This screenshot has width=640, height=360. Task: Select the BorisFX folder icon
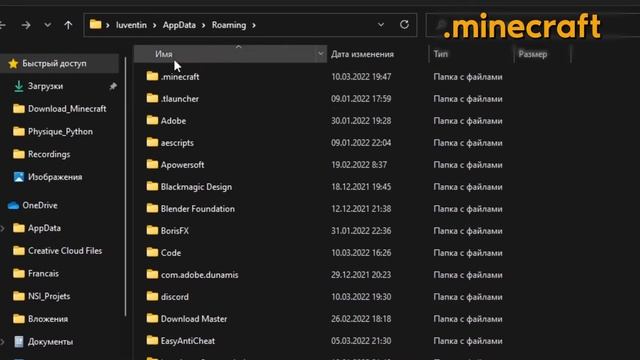pos(152,231)
